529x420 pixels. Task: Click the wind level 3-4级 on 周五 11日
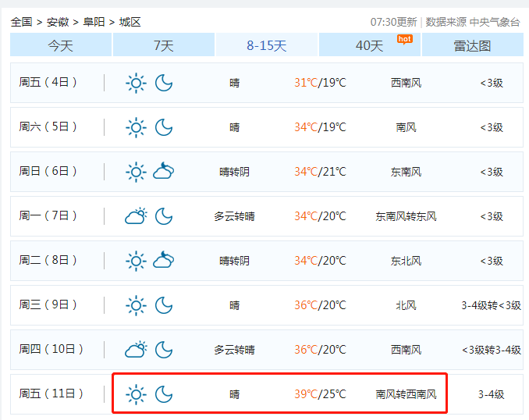(492, 394)
